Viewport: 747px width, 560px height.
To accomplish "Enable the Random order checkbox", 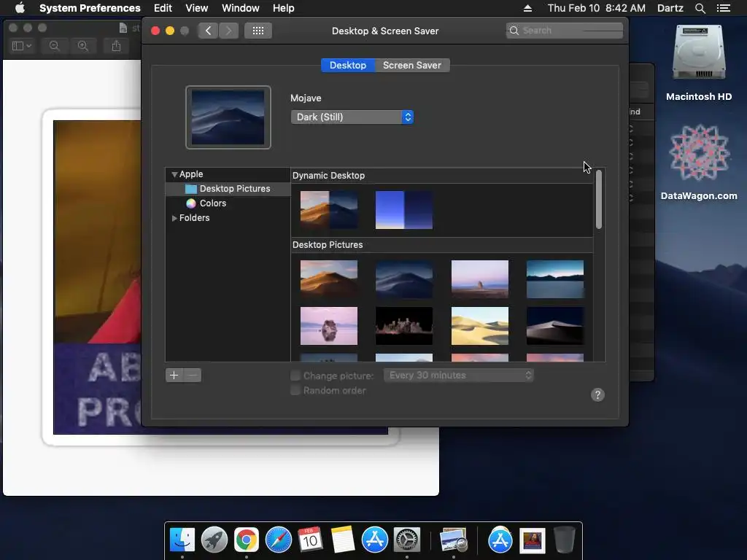I will (295, 391).
